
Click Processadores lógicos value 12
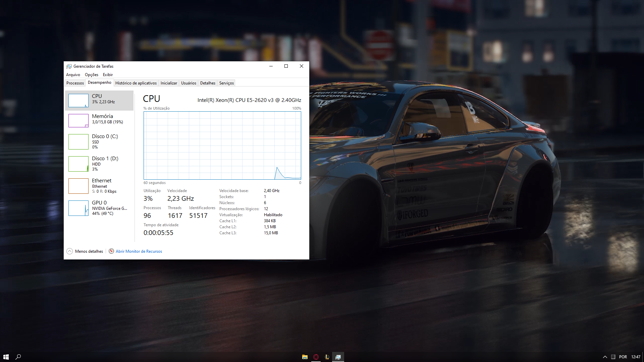(x=266, y=209)
